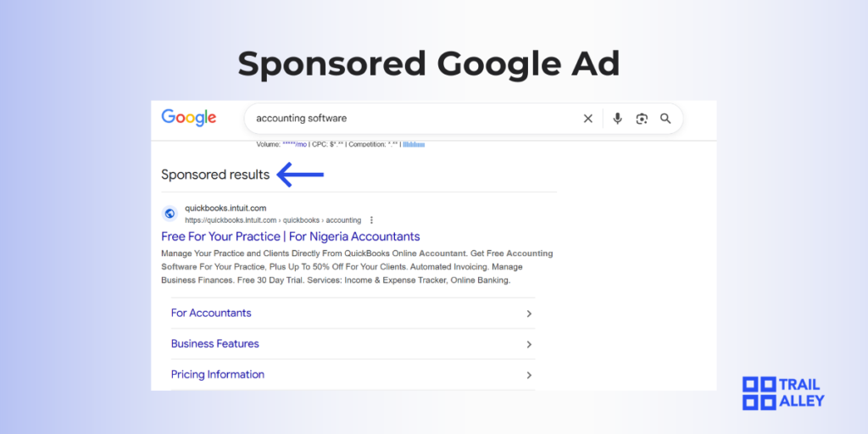
Task: Open the Business Features sitelink text
Action: pos(215,343)
